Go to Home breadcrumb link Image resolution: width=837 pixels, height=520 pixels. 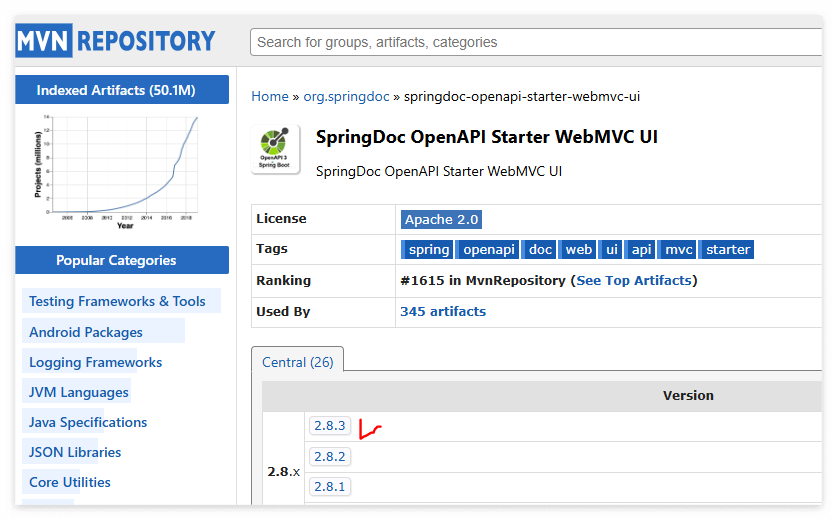click(270, 97)
